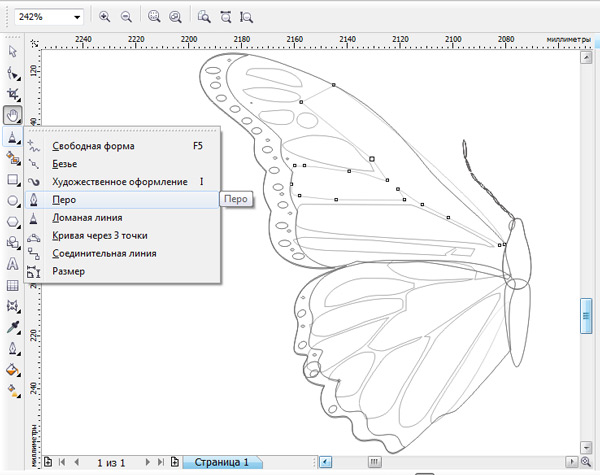The height and width of the screenshot is (475, 600).
Task: Click the horizontal scrollbar right arrow
Action: pyautogui.click(x=572, y=462)
